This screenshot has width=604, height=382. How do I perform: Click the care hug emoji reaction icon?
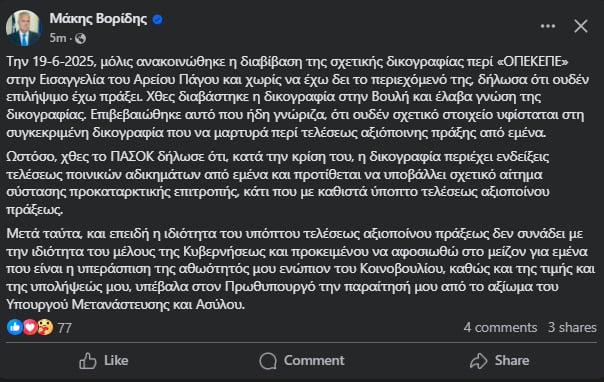tap(45, 327)
